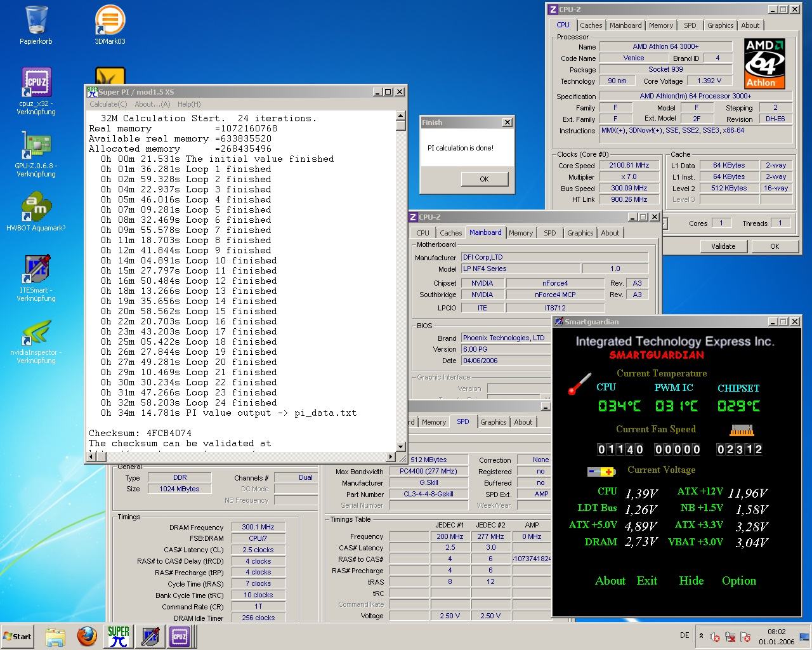Launch the nvidiaInspector desktop shortcut

(x=36, y=333)
